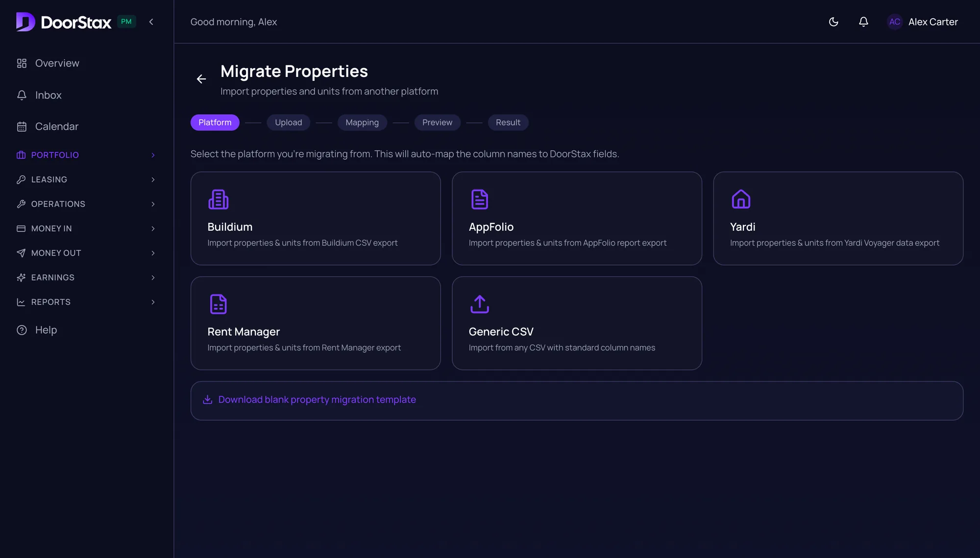Choose the AppFolio platform card title

click(491, 227)
